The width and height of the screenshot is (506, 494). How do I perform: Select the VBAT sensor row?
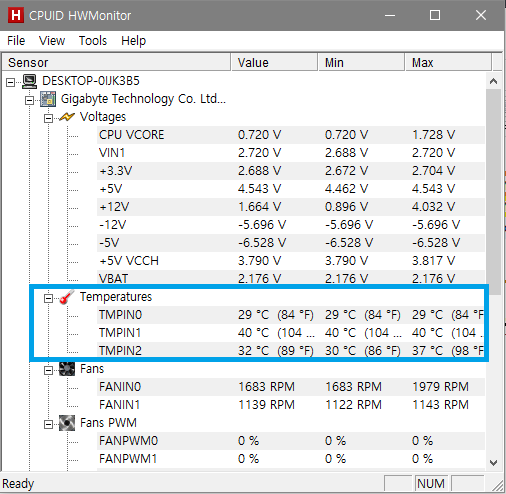point(291,278)
